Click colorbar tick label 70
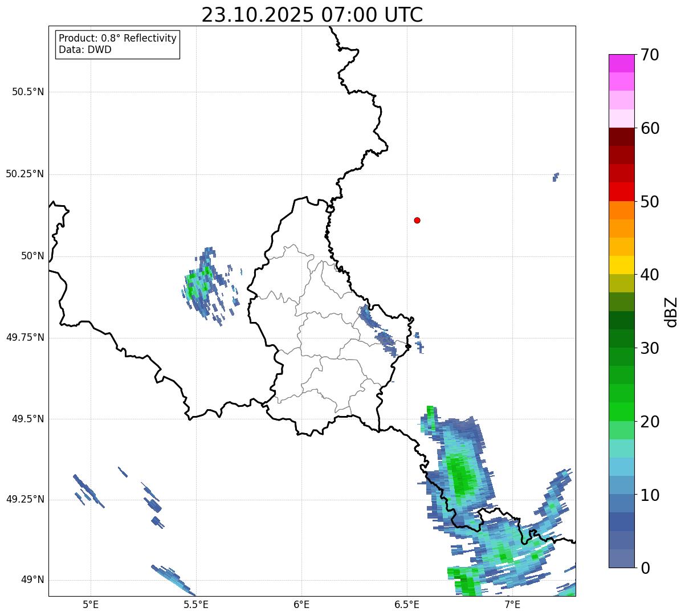This screenshot has height=616, width=685. pyautogui.click(x=650, y=55)
